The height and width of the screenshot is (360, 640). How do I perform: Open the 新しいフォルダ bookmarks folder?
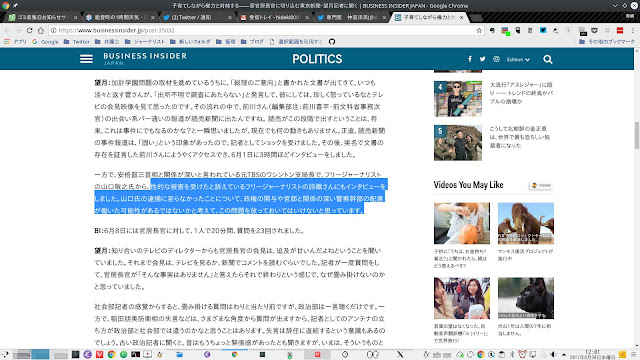[x=190, y=42]
